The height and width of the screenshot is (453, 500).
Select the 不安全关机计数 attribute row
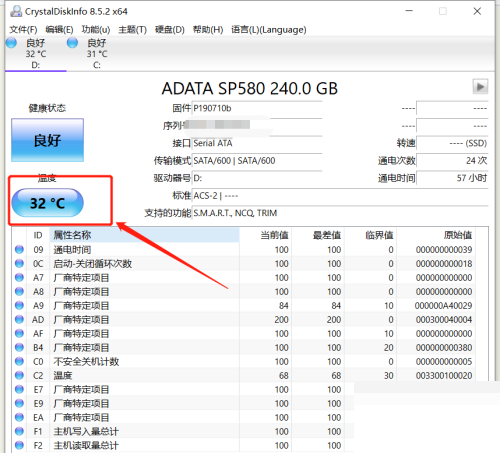[244, 362]
